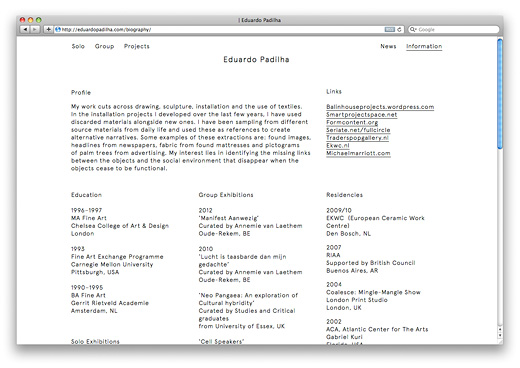Go to the Projects page
520x368 pixels.
pyautogui.click(x=137, y=46)
